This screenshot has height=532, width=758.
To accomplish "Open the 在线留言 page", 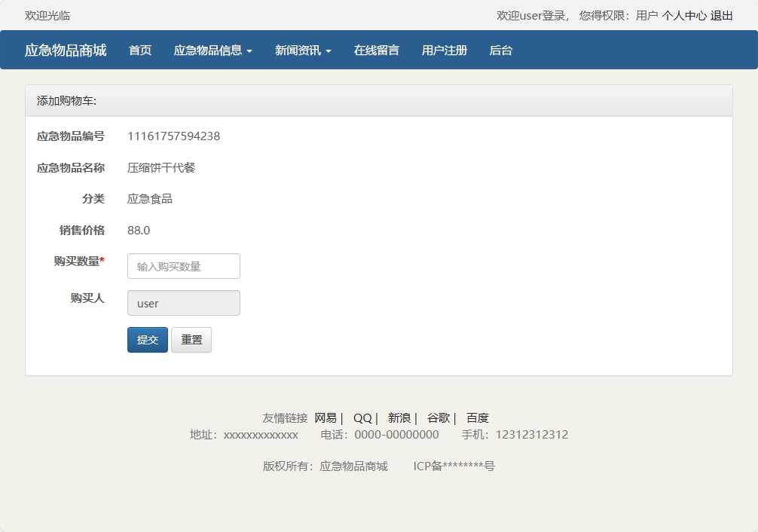I will point(375,50).
